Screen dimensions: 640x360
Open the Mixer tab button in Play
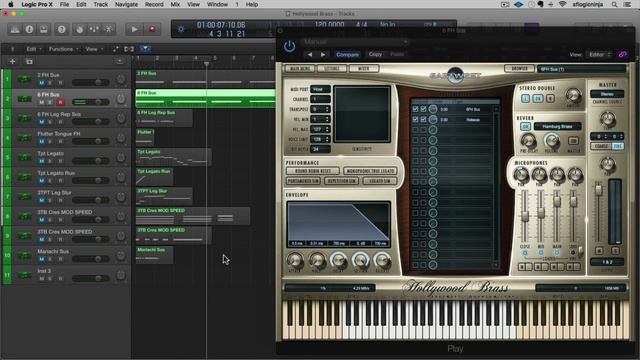pyautogui.click(x=364, y=69)
